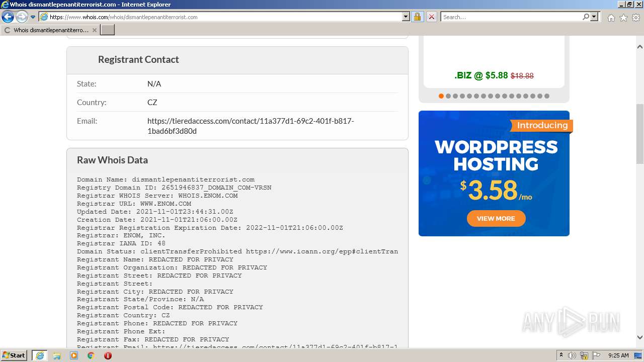644x362 pixels.
Task: Click the Email label in Registrant Contact
Action: click(x=87, y=121)
